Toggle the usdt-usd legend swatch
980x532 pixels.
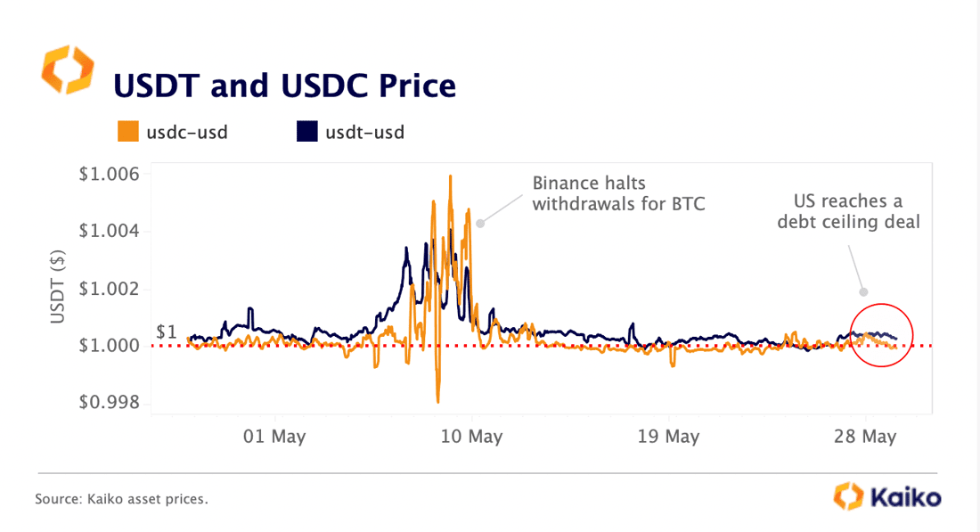pos(306,131)
